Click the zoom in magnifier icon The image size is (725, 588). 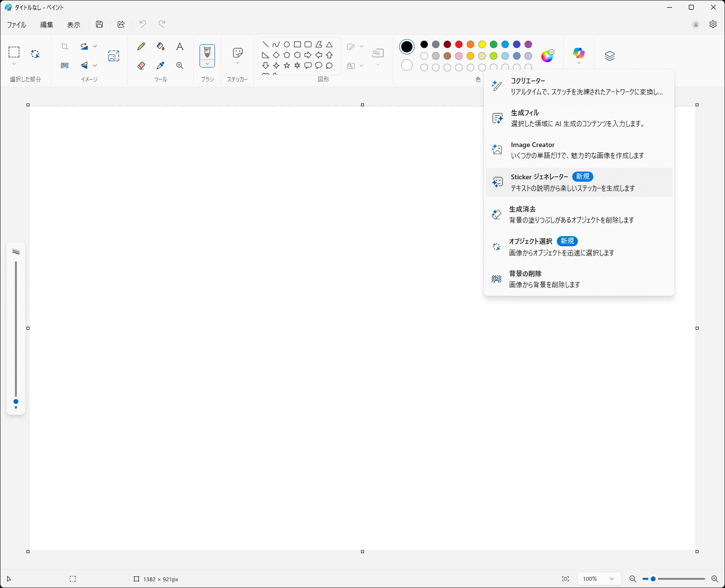pos(715,579)
